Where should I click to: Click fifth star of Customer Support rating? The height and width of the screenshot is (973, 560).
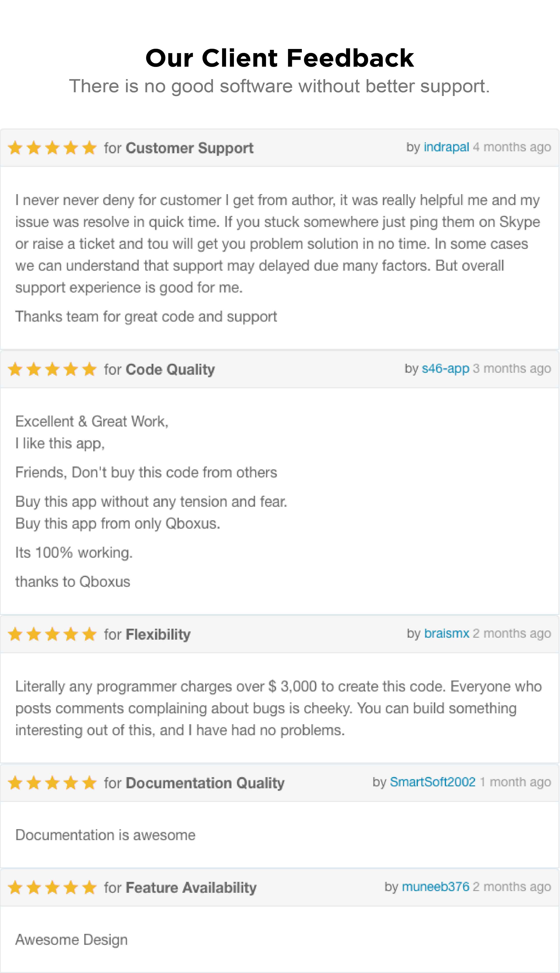(89, 148)
